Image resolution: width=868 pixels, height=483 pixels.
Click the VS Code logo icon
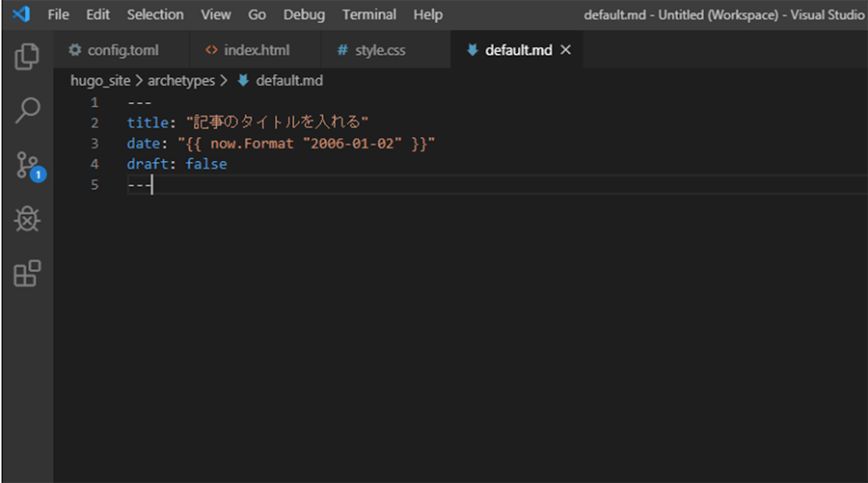click(x=21, y=14)
